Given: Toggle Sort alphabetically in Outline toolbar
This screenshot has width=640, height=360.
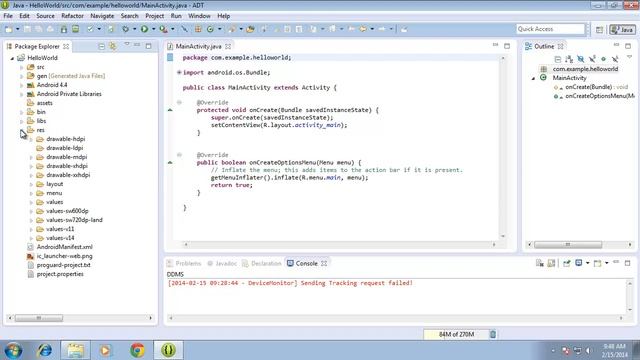Looking at the screenshot, I should click(x=569, y=59).
